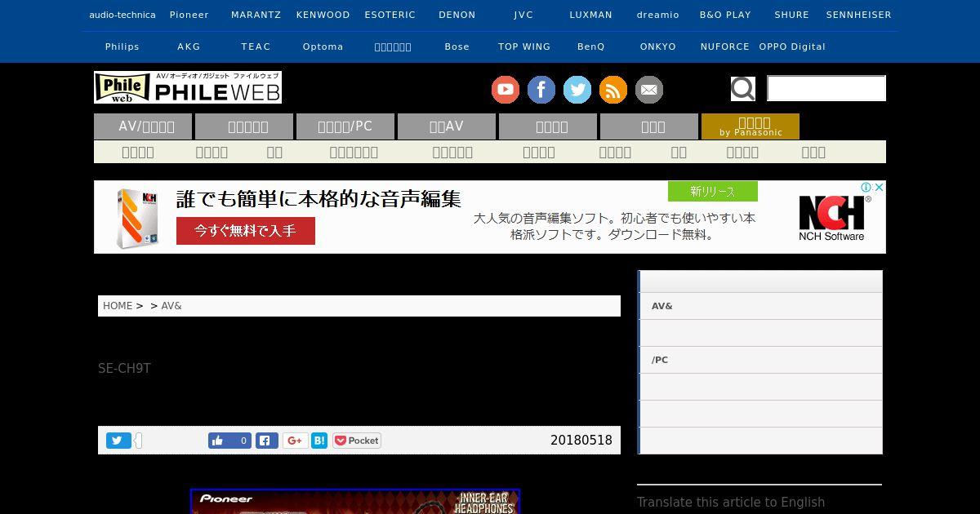Click the 20180518 article date text
The width and height of the screenshot is (980, 514).
[581, 441]
